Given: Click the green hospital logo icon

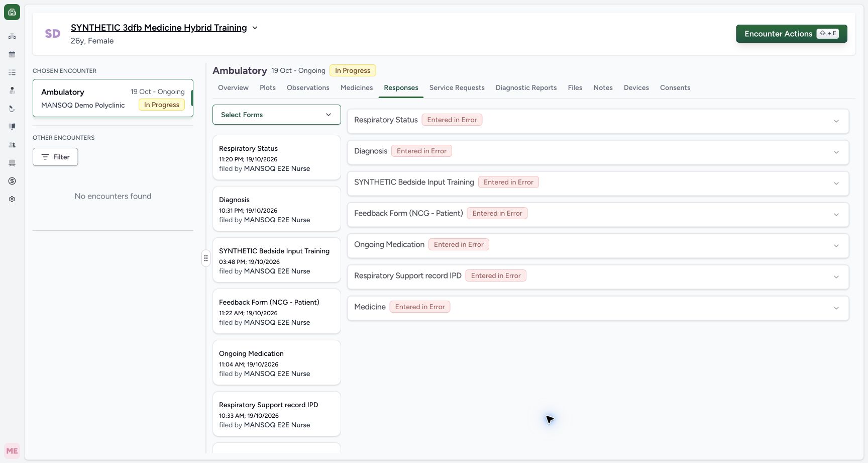Looking at the screenshot, I should [12, 12].
